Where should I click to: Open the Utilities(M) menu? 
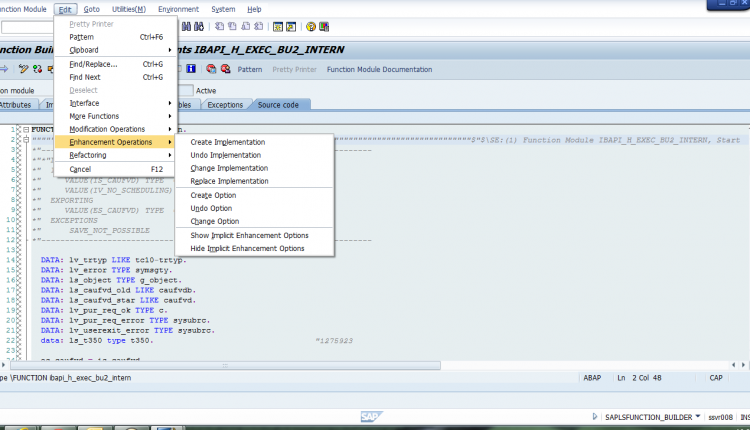[x=129, y=9]
